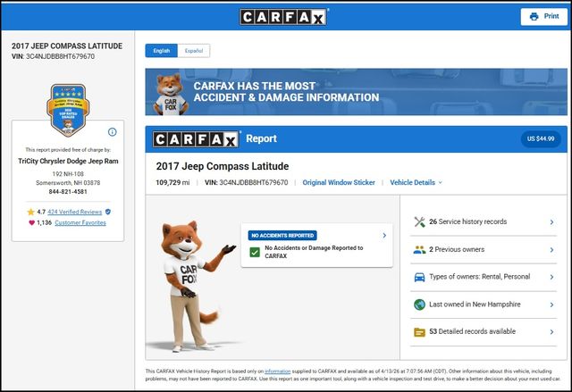The image size is (572, 392).
Task: Click the globe icon for last owned location
Action: 419,304
